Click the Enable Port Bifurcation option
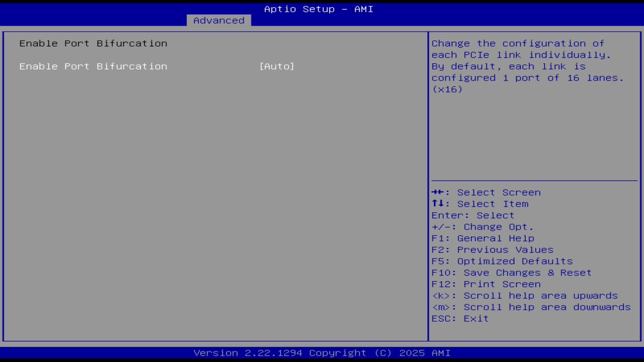This screenshot has height=362, width=644. (93, 66)
